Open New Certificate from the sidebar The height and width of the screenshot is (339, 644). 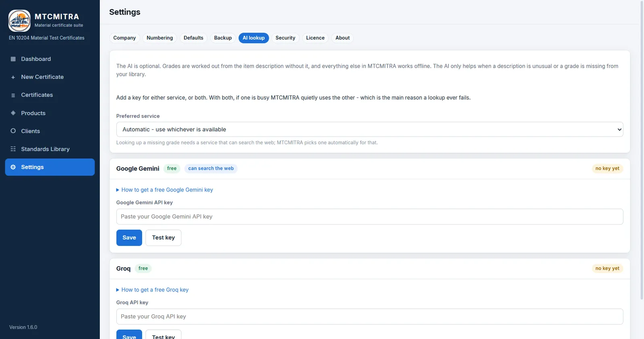click(50, 77)
